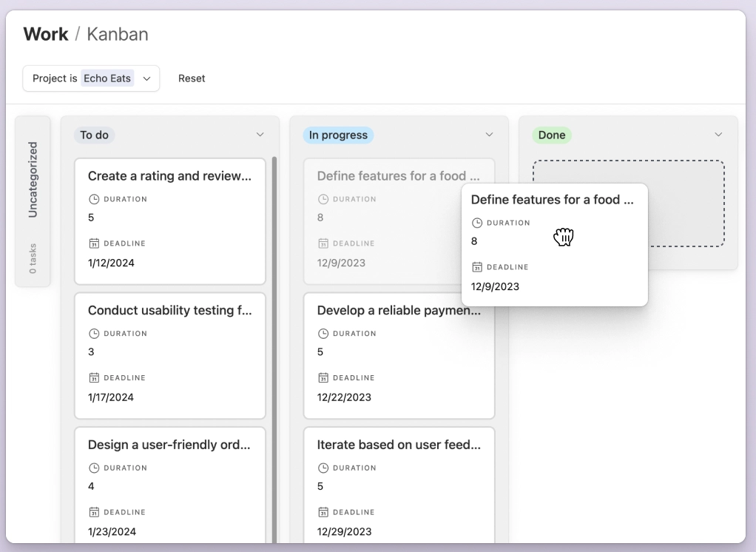Click clock icon on Iterate based on user feedback card
Screen dimensions: 756x552
(323, 468)
